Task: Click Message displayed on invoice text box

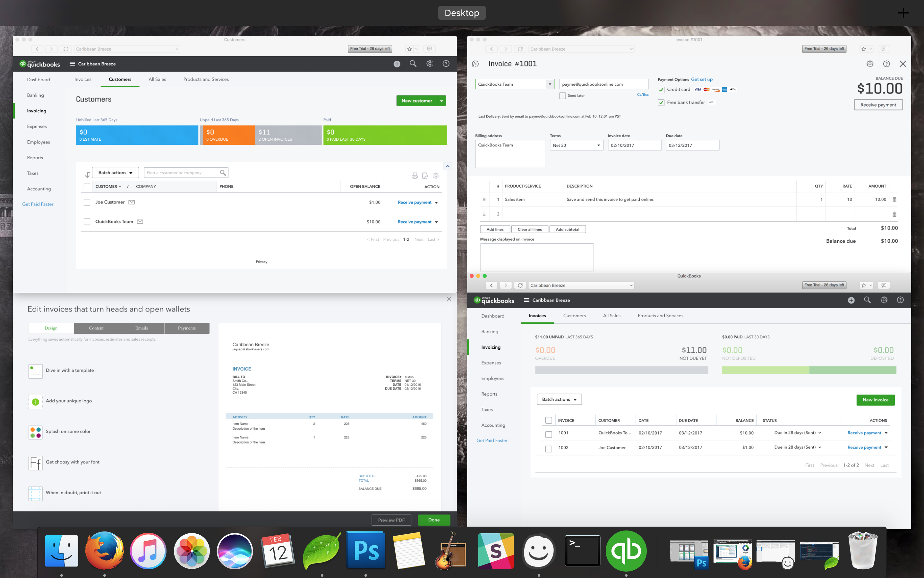Action: [536, 257]
